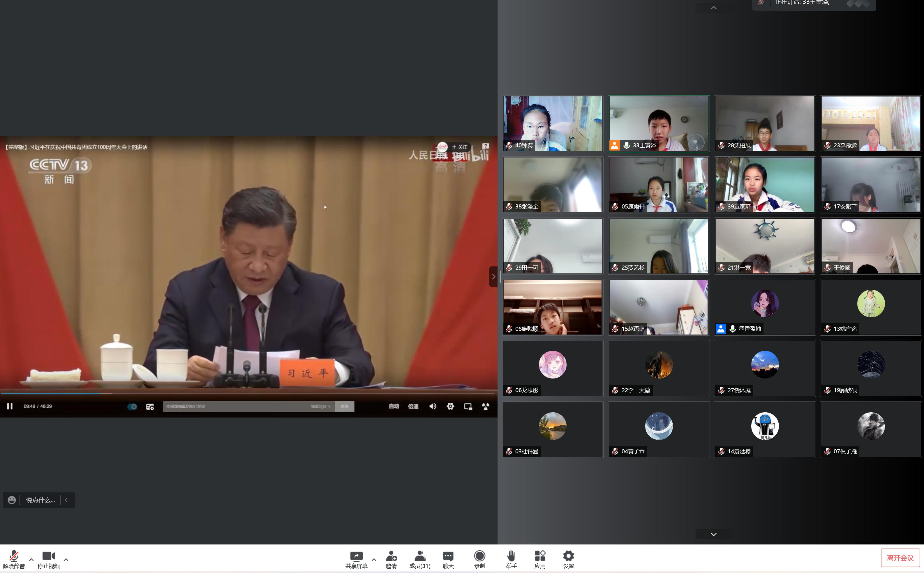
Task: Click the 说点什么 message input field
Action: [x=40, y=500]
